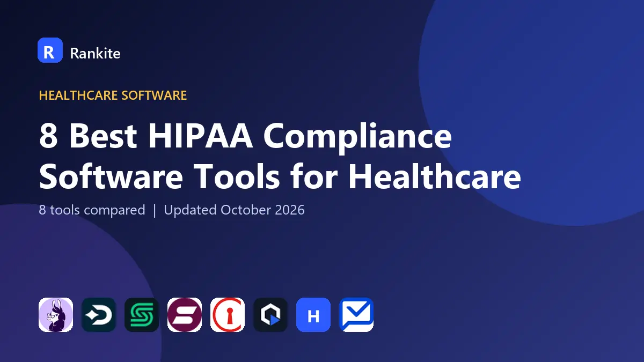
Task: Click the green S-on-black tool icon
Action: pos(142,315)
